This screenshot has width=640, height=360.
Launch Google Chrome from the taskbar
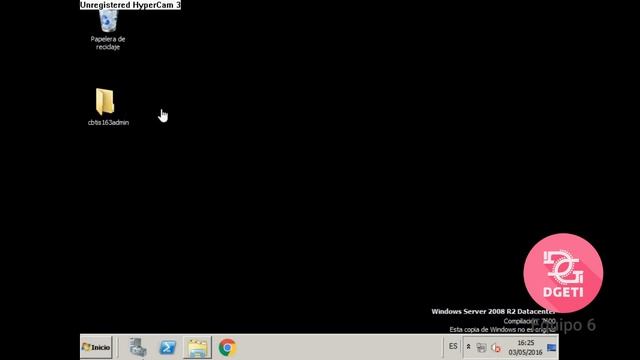pyautogui.click(x=227, y=348)
